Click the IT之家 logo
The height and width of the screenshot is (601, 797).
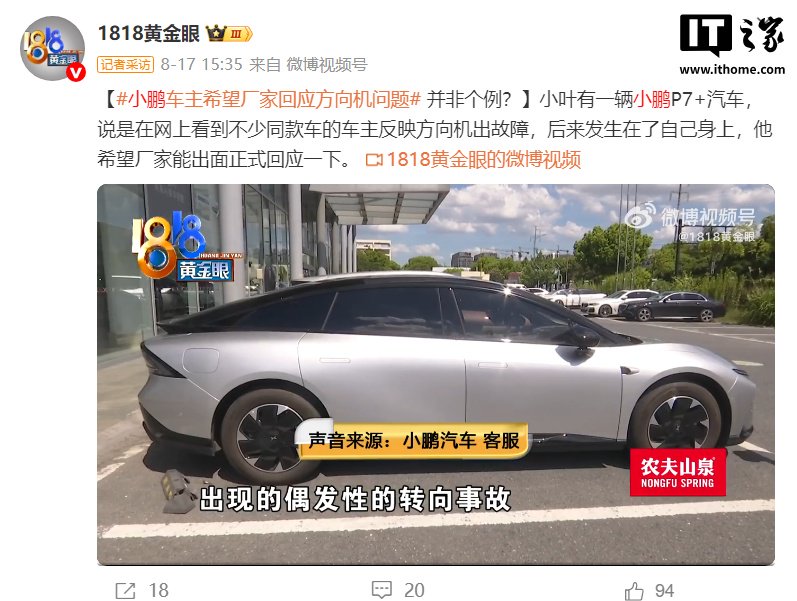point(732,35)
